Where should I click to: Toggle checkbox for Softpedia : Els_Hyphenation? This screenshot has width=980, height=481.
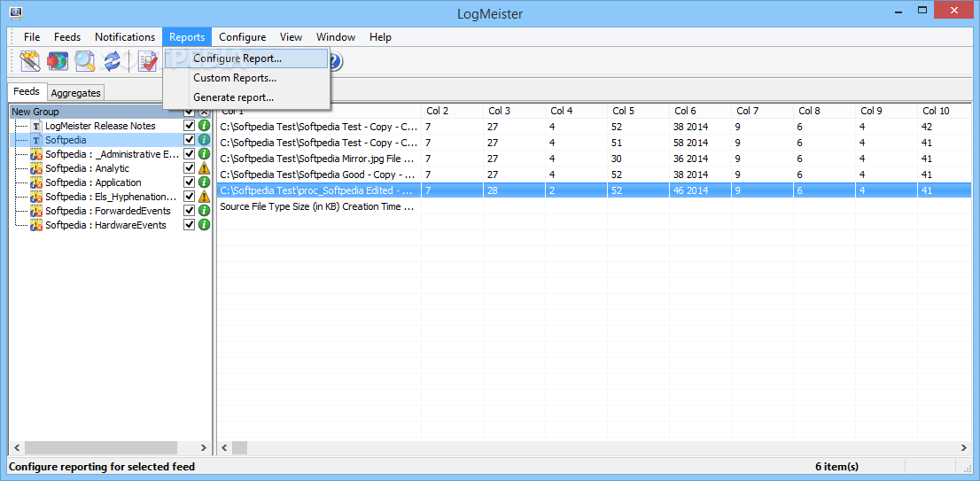(x=190, y=197)
